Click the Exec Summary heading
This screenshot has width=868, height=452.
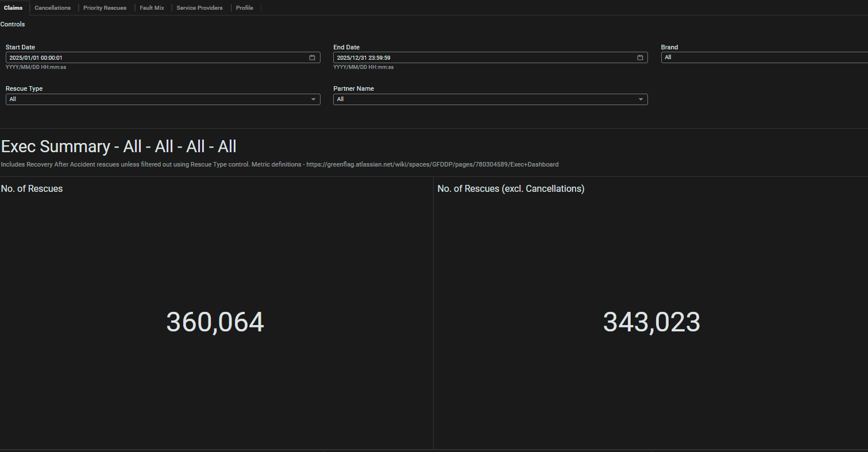tap(118, 146)
